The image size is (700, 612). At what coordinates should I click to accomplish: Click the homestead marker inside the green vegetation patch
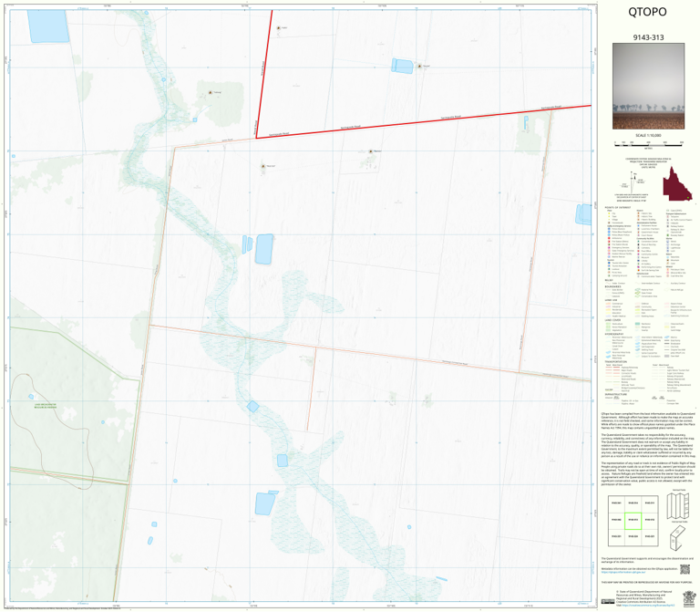pyautogui.click(x=211, y=92)
